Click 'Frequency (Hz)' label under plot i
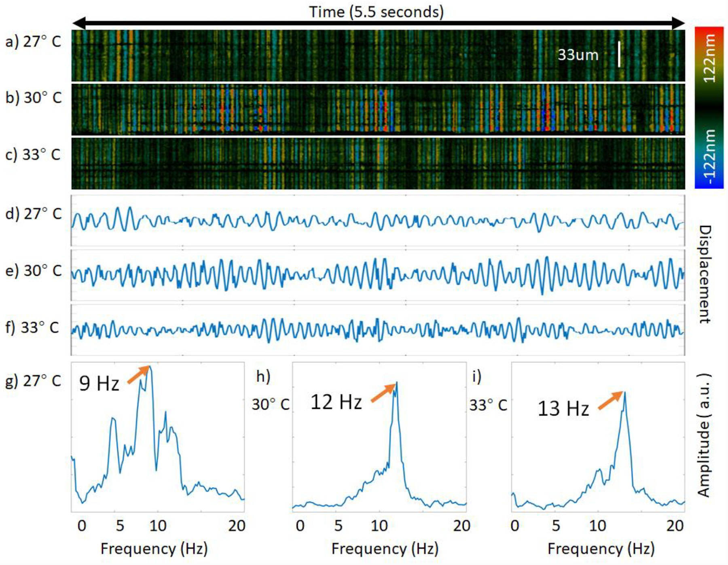 tap(601, 549)
